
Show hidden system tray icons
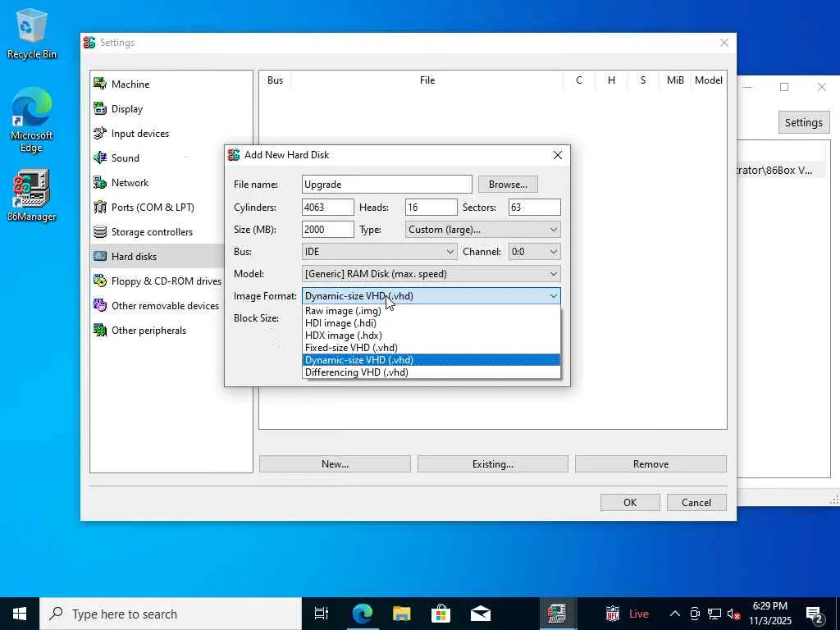[x=675, y=614]
